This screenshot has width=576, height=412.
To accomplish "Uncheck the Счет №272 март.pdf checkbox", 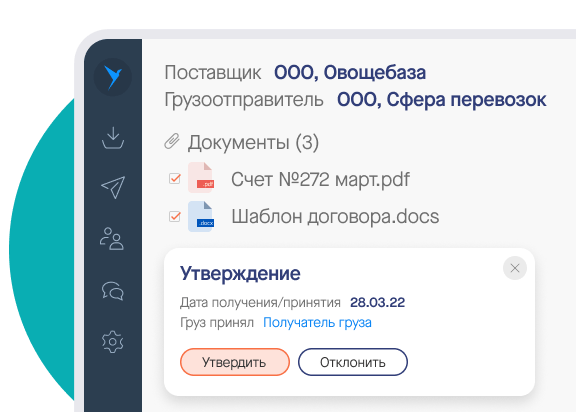I will (x=174, y=178).
